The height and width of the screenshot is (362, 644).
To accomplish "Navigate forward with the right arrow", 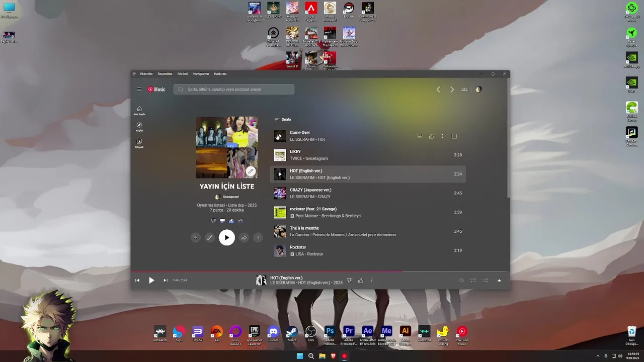I will (452, 89).
